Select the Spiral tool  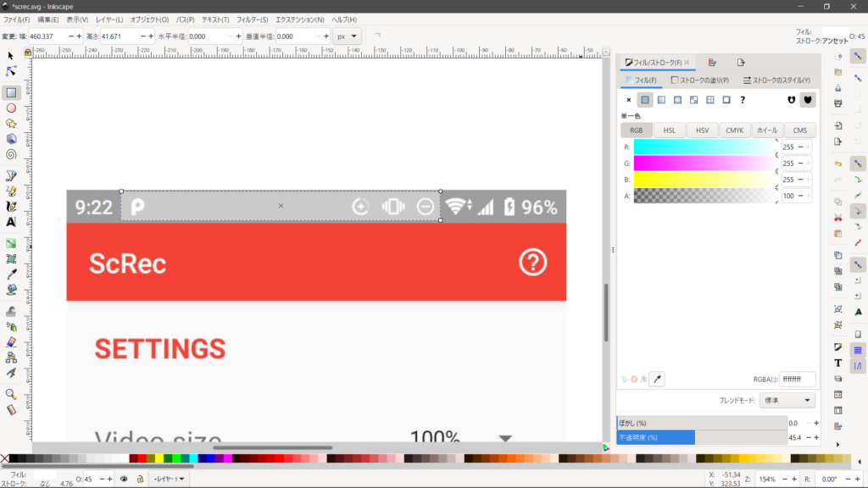click(10, 155)
